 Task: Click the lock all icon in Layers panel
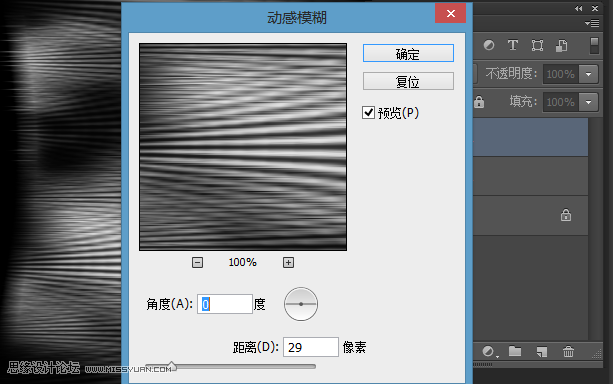pos(479,102)
